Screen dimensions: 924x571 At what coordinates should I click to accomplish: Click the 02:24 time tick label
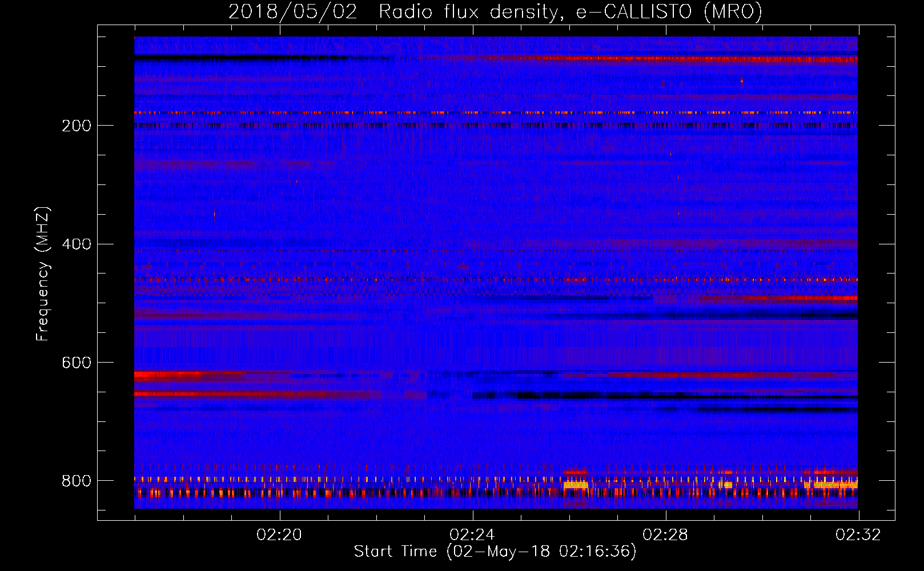472,534
